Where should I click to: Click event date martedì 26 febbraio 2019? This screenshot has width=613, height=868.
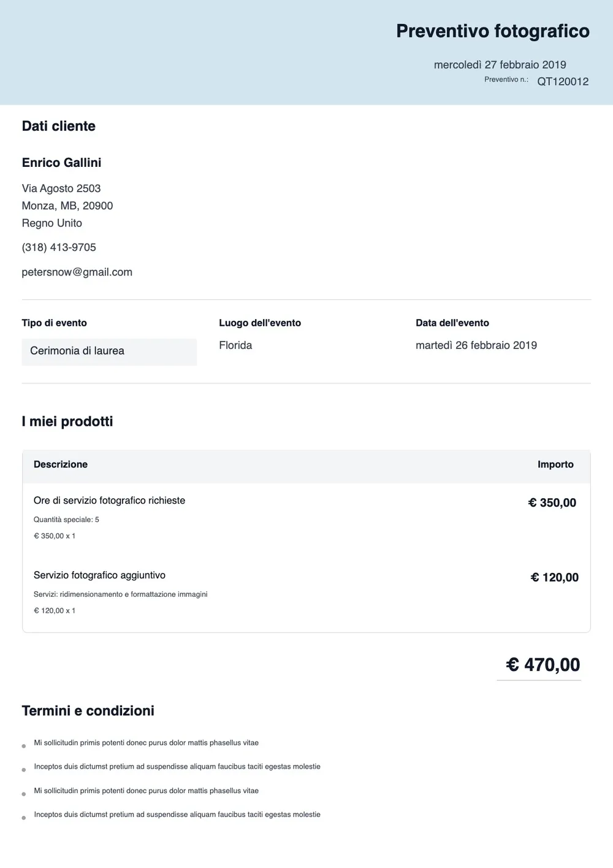pyautogui.click(x=476, y=345)
